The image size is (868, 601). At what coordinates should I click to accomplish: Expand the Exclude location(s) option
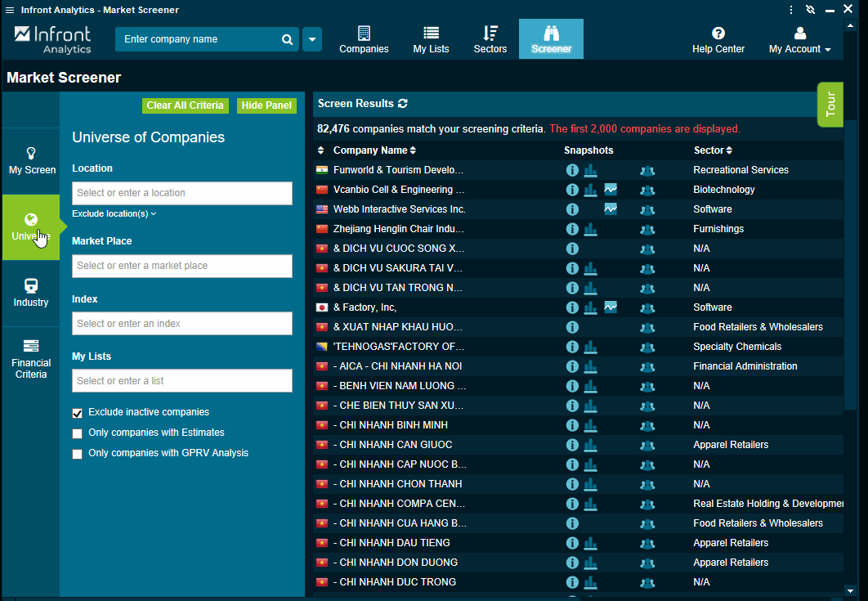114,213
